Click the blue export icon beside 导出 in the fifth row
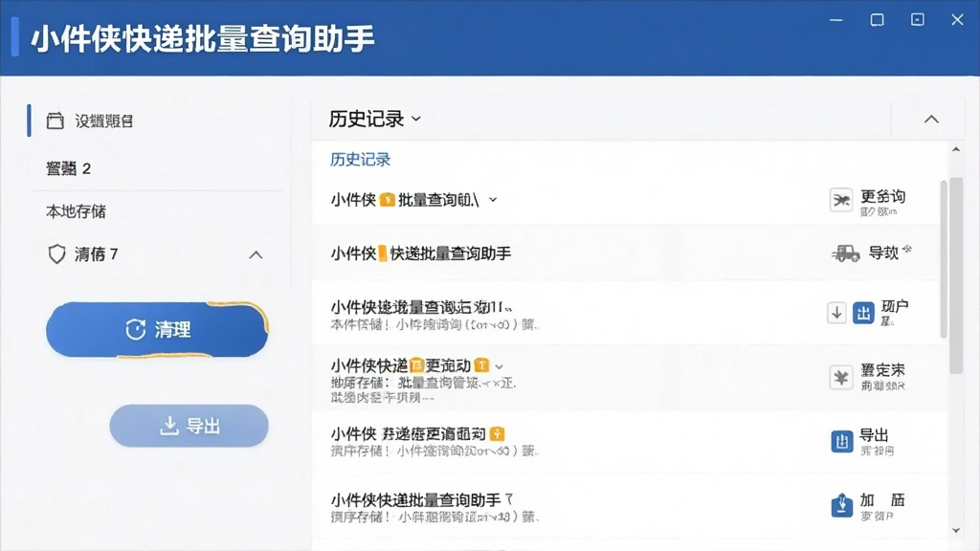Viewport: 980px width, 551px height. tap(842, 441)
